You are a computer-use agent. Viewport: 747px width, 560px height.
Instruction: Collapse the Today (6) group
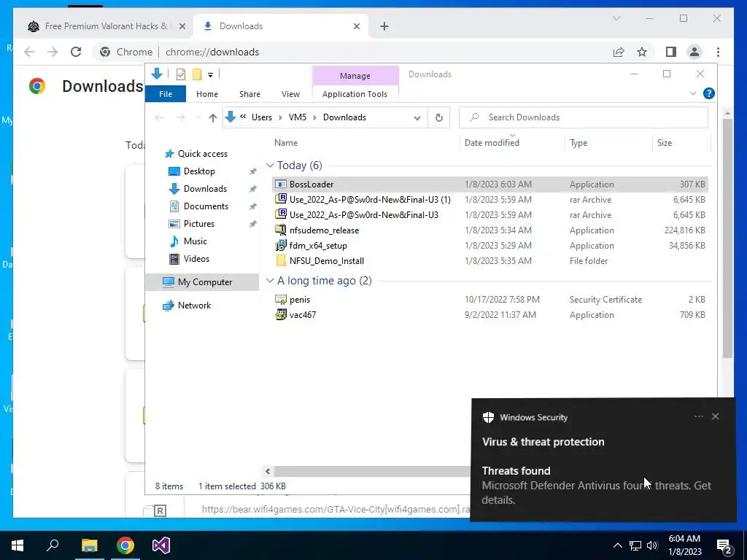click(270, 166)
